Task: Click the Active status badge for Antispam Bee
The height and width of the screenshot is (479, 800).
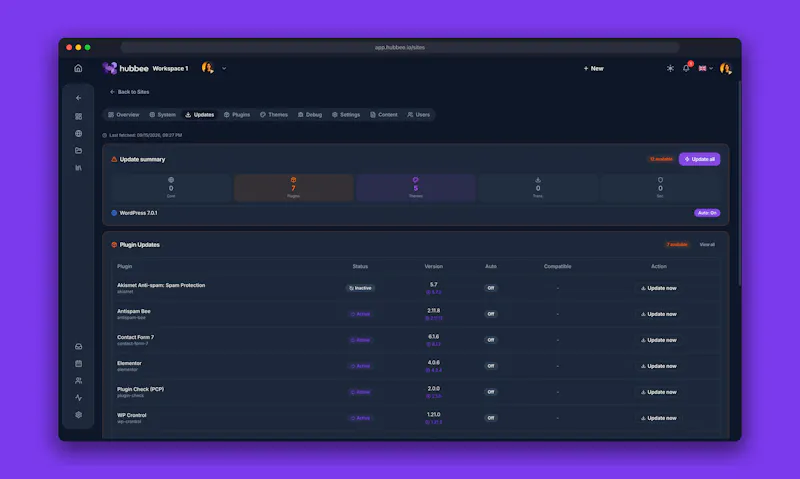Action: pos(360,314)
